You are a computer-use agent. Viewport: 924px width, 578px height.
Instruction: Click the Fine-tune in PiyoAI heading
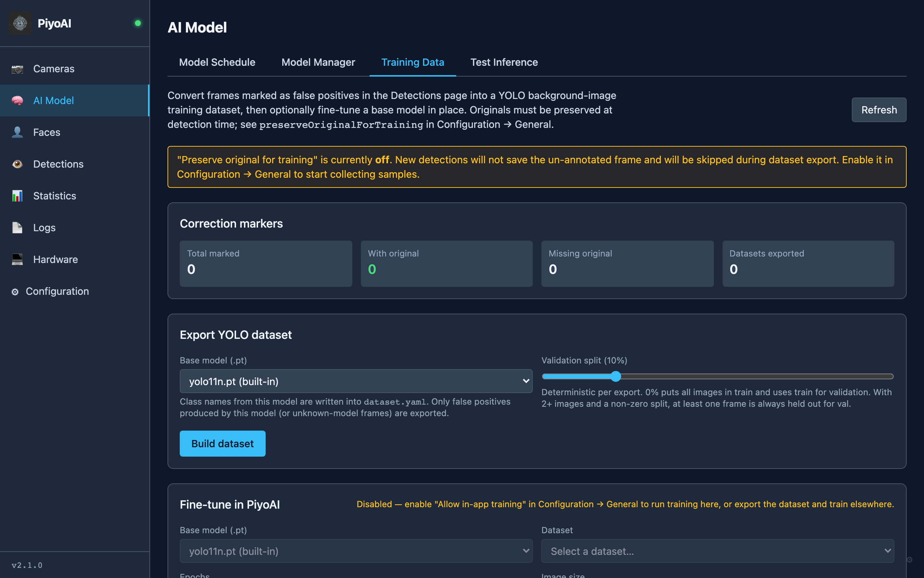230,505
